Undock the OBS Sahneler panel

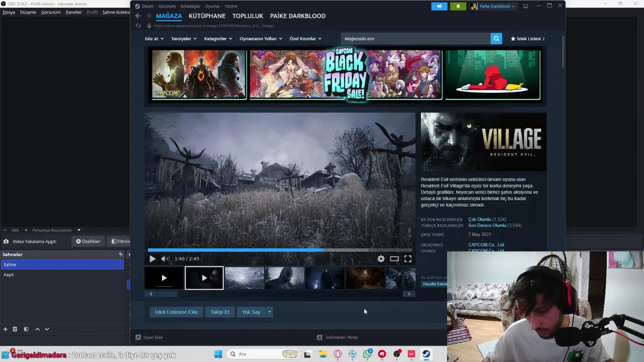tap(121, 254)
